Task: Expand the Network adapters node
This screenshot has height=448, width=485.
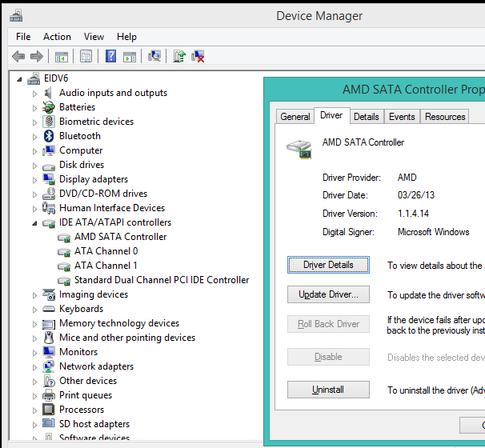Action: click(x=34, y=368)
